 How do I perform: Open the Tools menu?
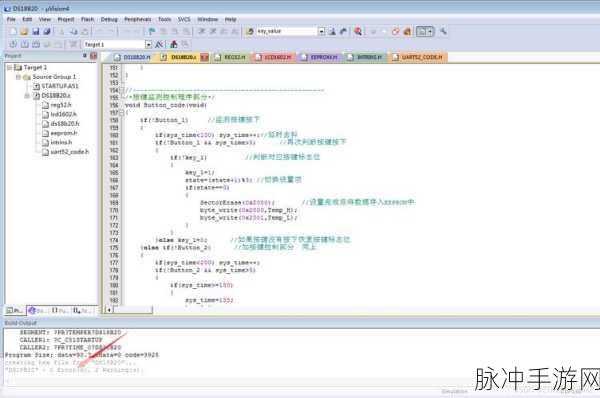tap(165, 19)
